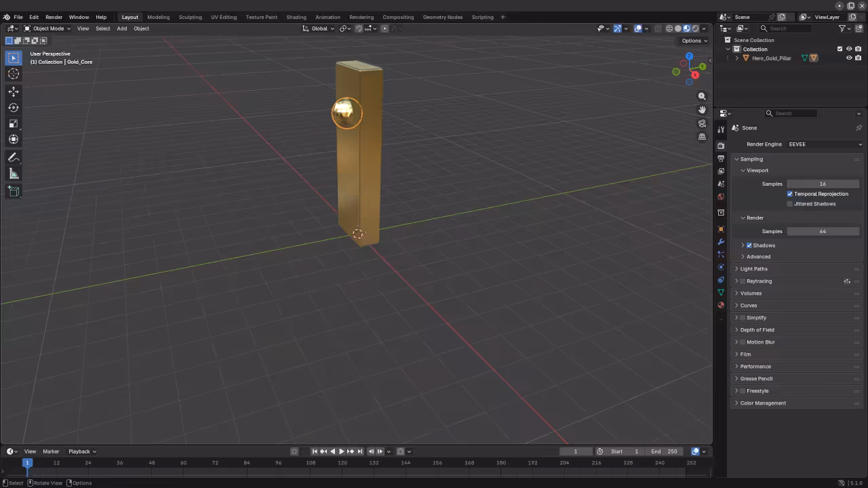868x488 pixels.
Task: Enable the Jittered Shadows checkbox
Action: pos(790,203)
